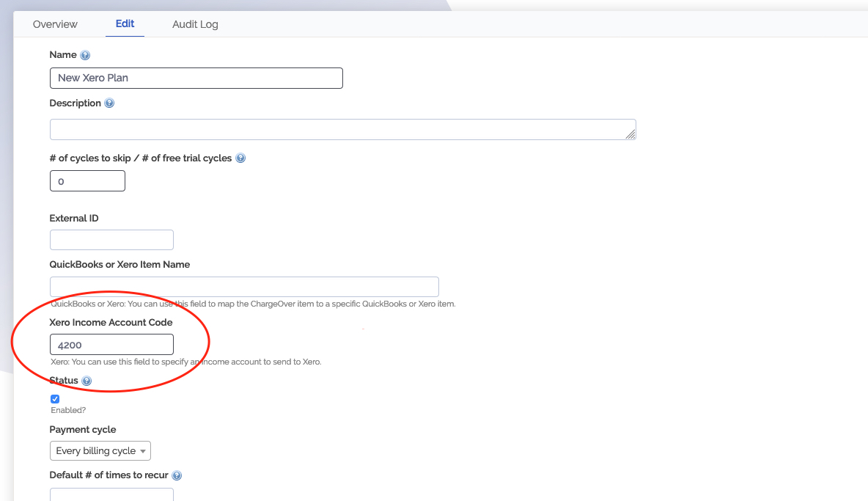Open the Overview tab
This screenshot has width=868, height=501.
click(55, 24)
